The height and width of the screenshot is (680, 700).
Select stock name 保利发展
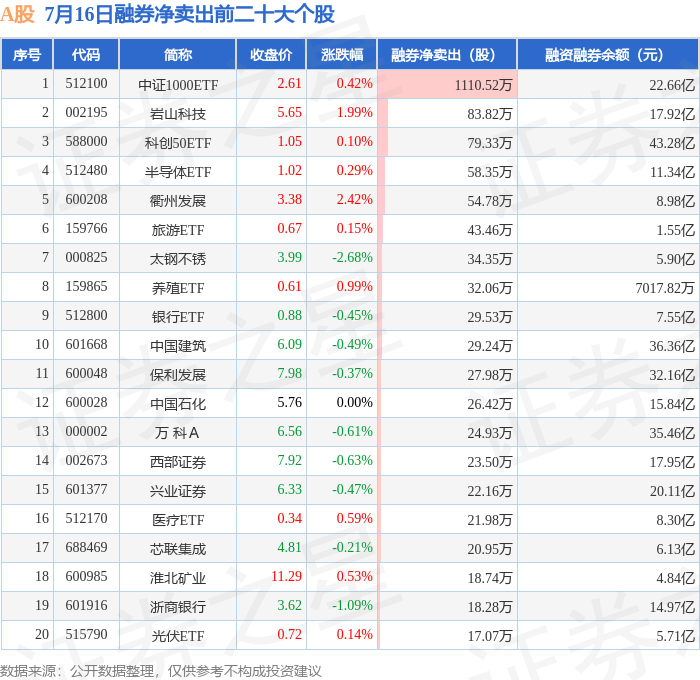click(x=178, y=375)
